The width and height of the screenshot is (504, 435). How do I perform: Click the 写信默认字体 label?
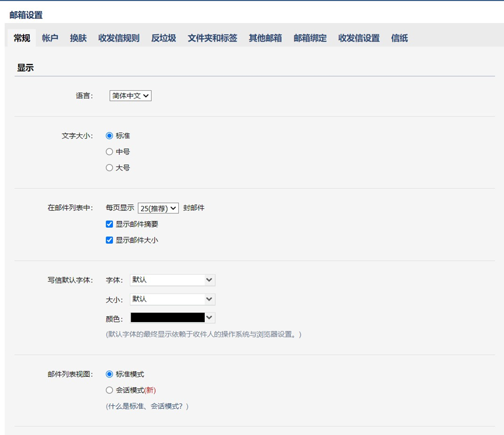click(x=70, y=280)
